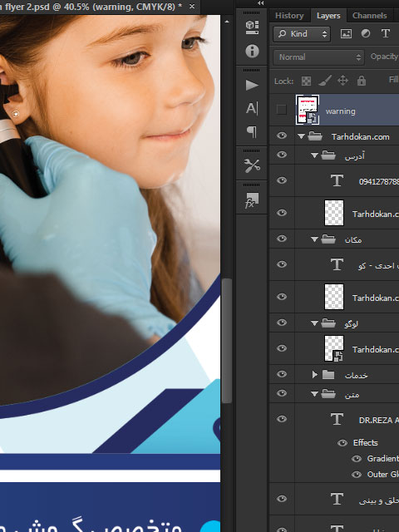Filter layers by type (T) layers
Screen dimensions: 399x532
click(385, 33)
